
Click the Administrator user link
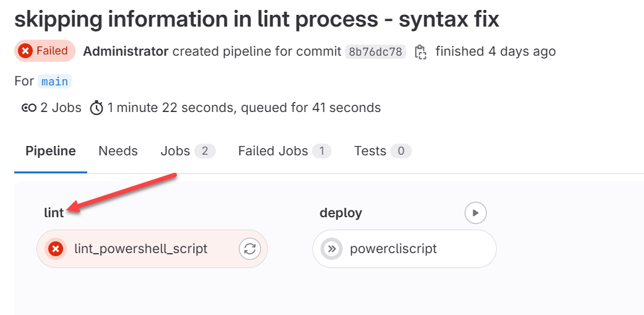tap(126, 51)
